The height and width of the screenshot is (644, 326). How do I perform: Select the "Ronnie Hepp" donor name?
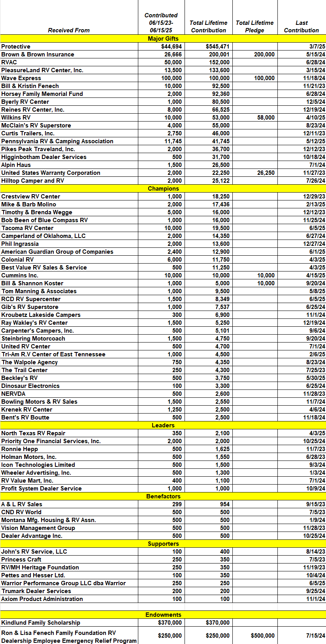[20, 449]
